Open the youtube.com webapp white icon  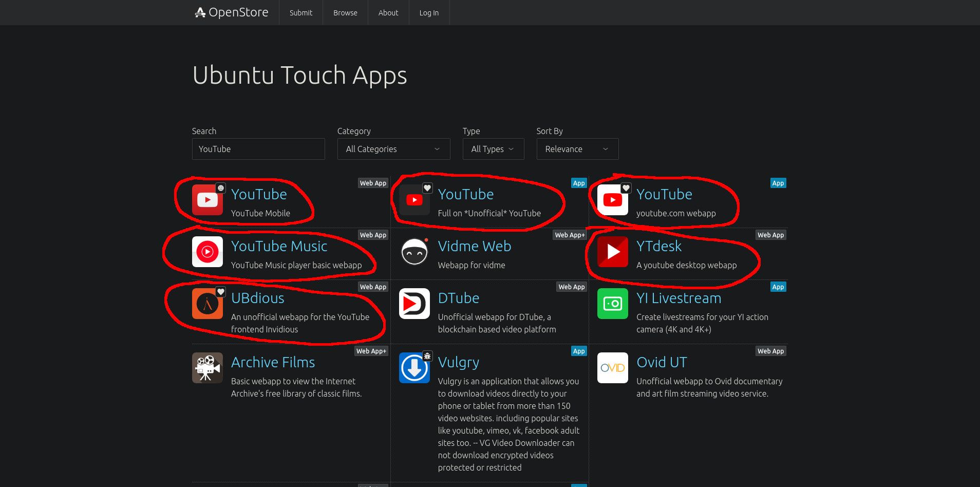(613, 200)
